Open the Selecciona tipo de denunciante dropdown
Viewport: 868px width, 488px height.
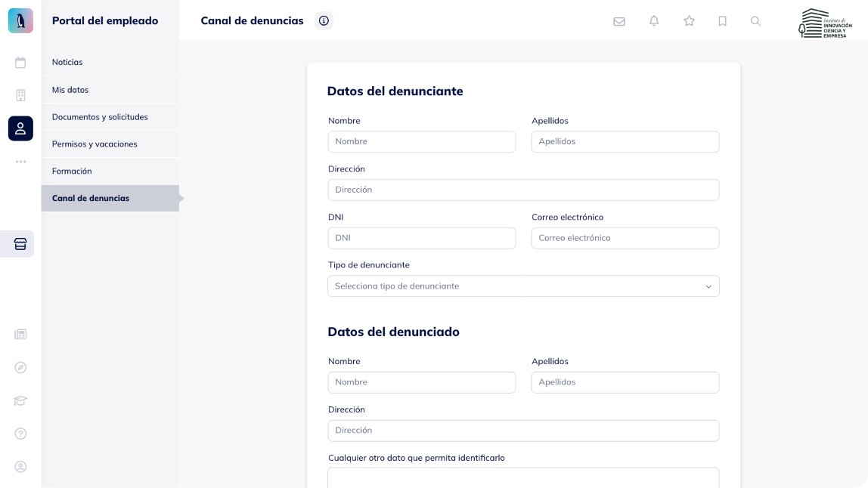523,286
